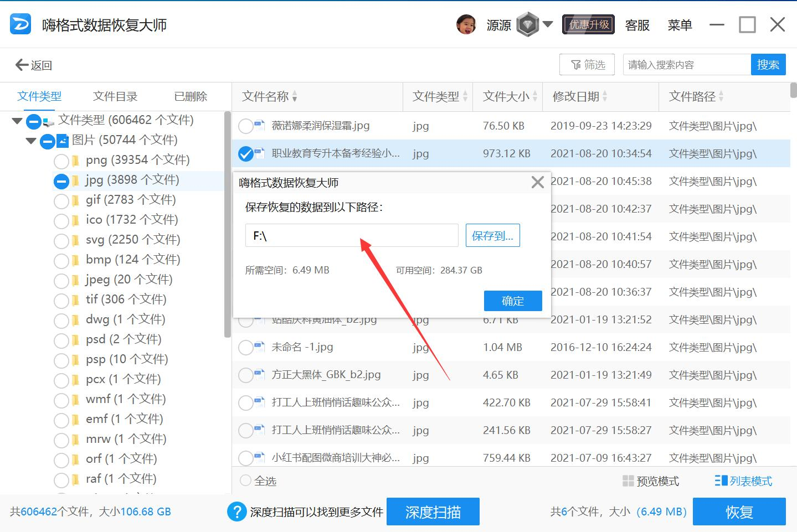Image resolution: width=797 pixels, height=532 pixels.
Task: Click the back arrow icon
Action: point(22,65)
